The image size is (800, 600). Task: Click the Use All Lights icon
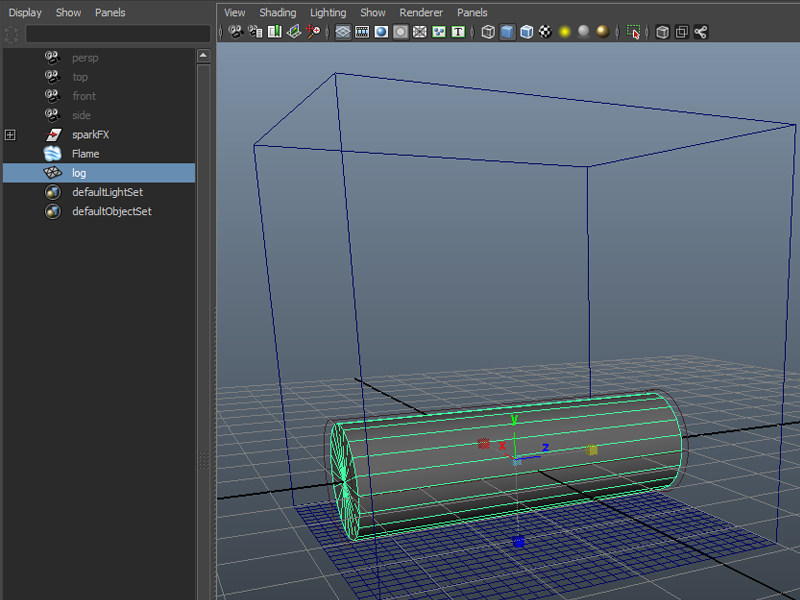(x=564, y=32)
